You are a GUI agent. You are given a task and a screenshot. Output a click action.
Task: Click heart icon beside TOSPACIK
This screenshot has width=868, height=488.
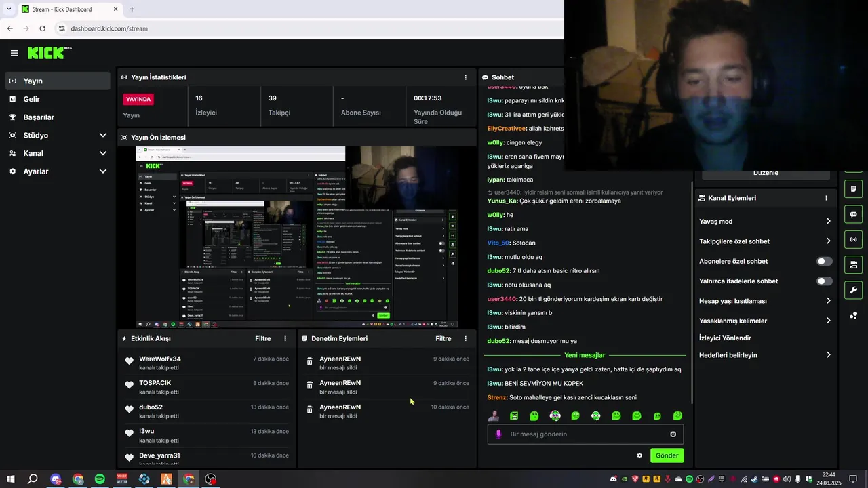point(129,385)
